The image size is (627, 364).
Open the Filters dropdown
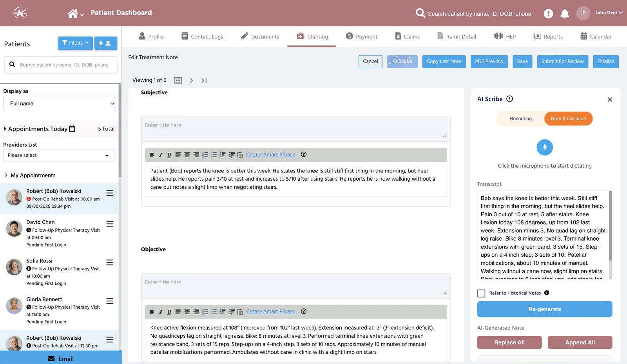click(75, 43)
